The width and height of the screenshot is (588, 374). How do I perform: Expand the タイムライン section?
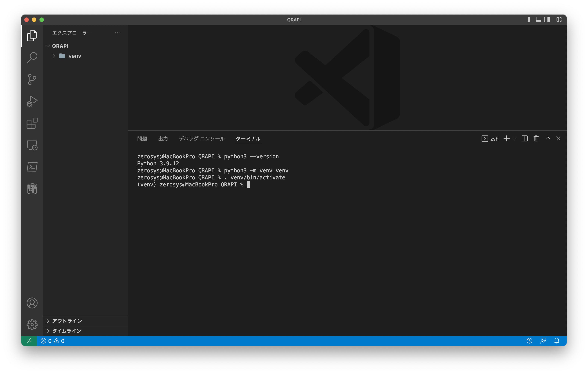pos(85,331)
